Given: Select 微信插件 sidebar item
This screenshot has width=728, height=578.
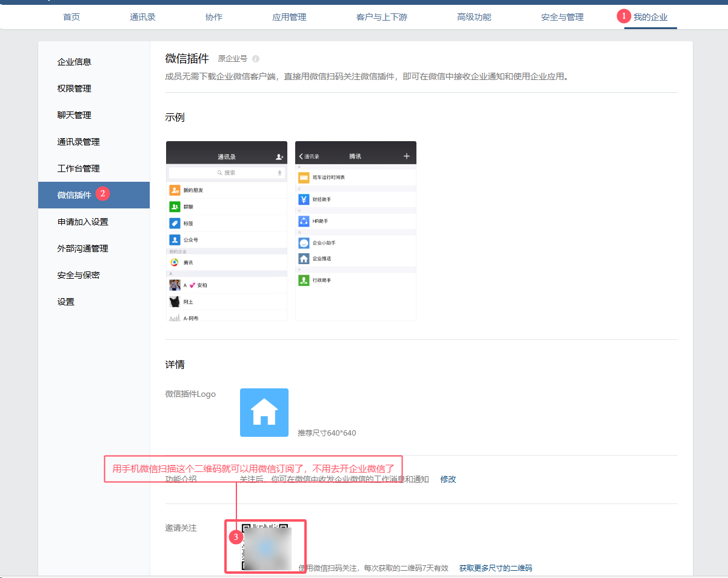Looking at the screenshot, I should 94,195.
